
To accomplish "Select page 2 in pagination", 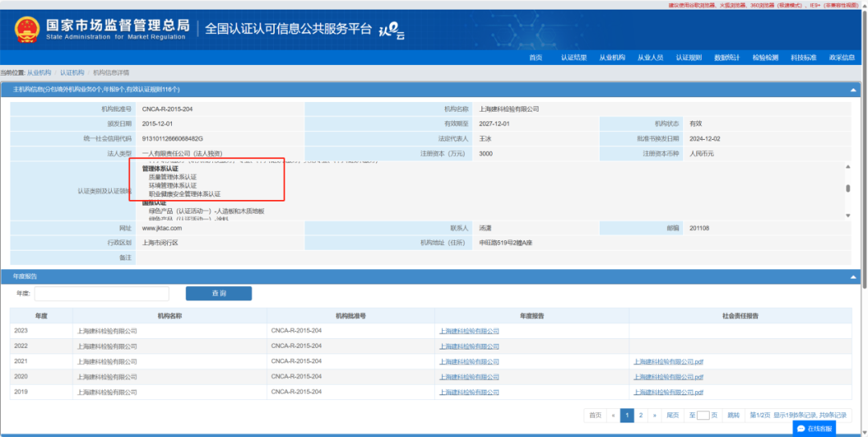I will tap(641, 415).
